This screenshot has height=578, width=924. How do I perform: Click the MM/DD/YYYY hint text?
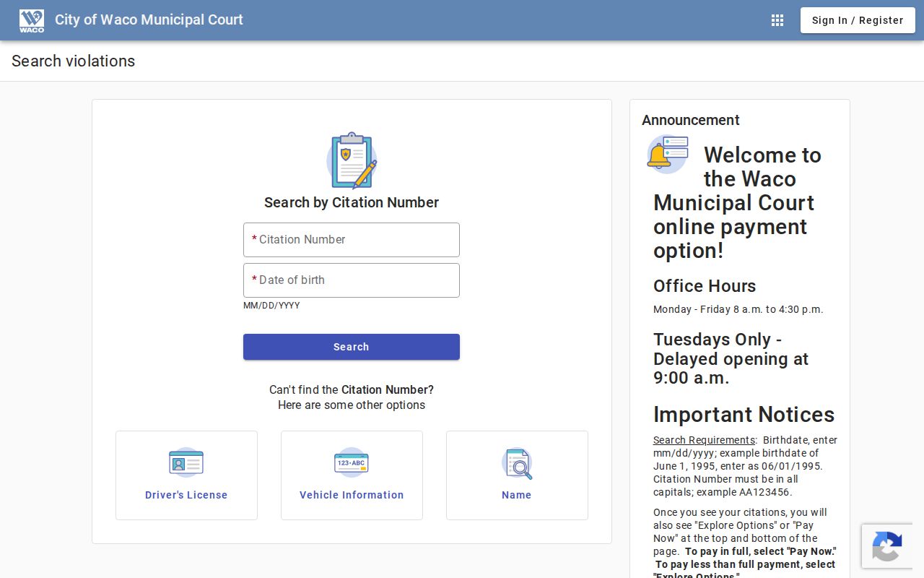click(271, 306)
